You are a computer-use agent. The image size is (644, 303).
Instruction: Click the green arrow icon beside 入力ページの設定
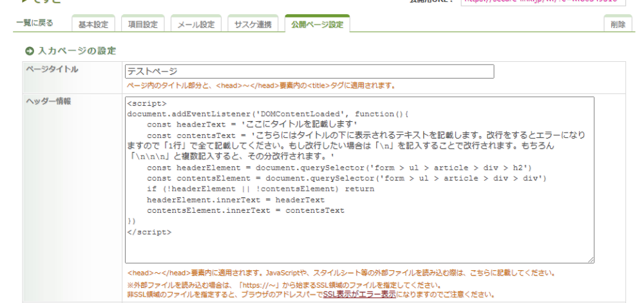(x=29, y=50)
